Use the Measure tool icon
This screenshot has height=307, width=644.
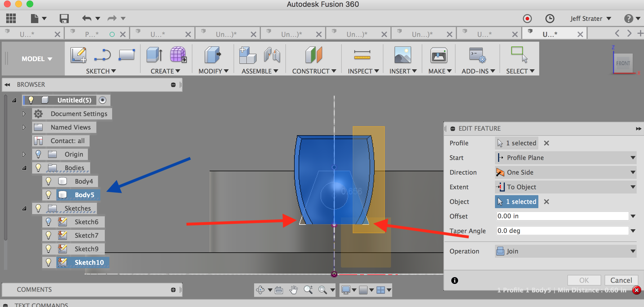click(x=362, y=55)
